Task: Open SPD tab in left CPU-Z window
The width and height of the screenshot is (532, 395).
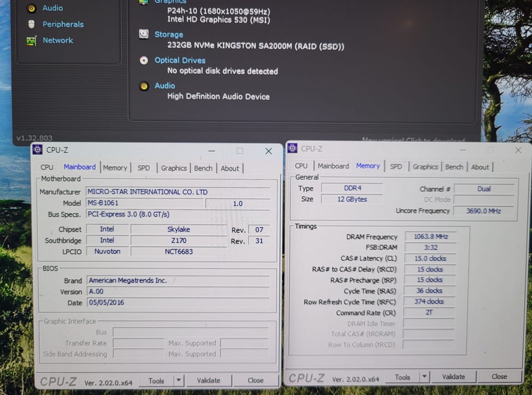Action: [144, 168]
